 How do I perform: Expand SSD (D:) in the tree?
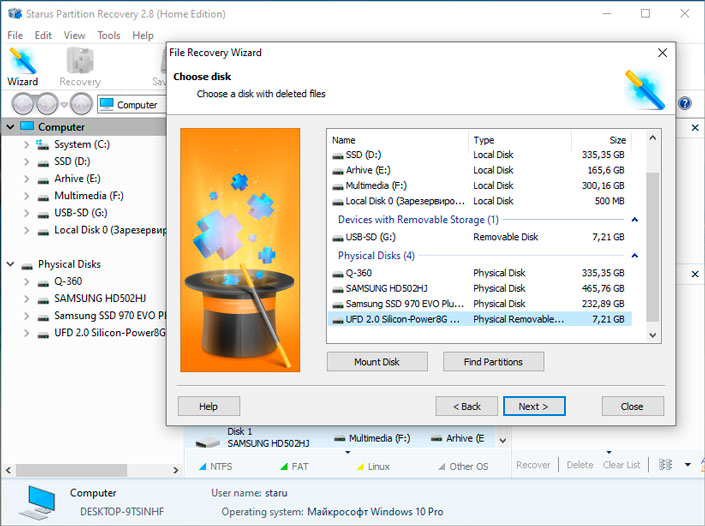[x=27, y=161]
